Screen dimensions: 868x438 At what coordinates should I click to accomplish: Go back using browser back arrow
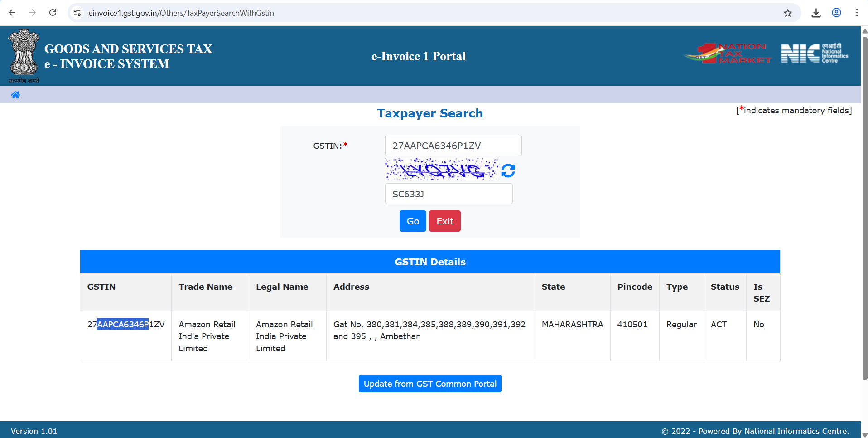point(12,13)
